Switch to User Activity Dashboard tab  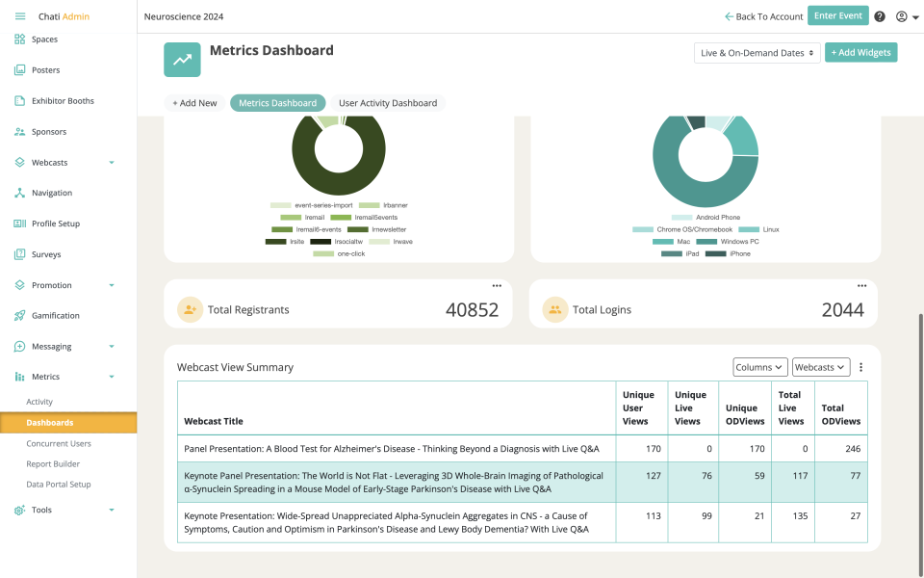[x=388, y=103]
